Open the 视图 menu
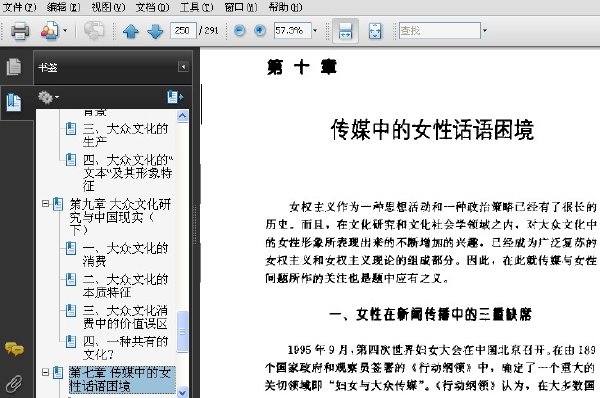 coord(108,7)
